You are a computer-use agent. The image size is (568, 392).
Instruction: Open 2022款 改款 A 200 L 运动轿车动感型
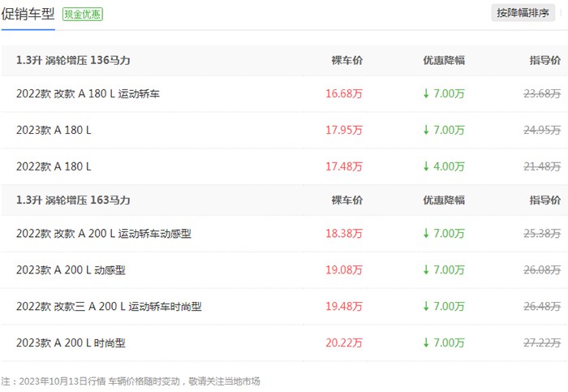tap(104, 234)
